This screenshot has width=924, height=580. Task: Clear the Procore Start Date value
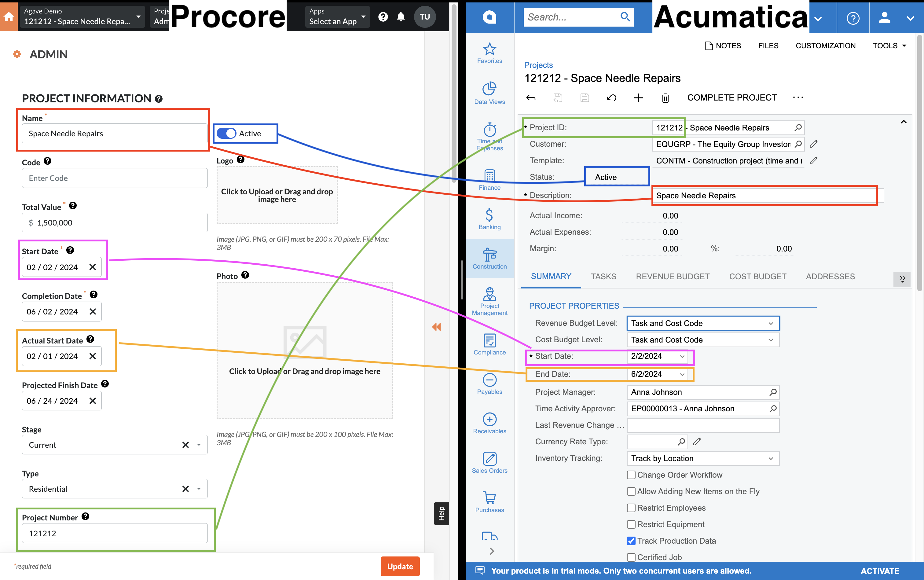click(x=93, y=267)
